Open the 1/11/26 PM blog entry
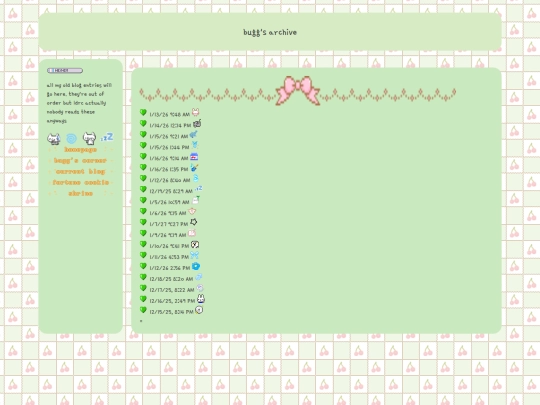The width and height of the screenshot is (540, 405). (x=169, y=257)
